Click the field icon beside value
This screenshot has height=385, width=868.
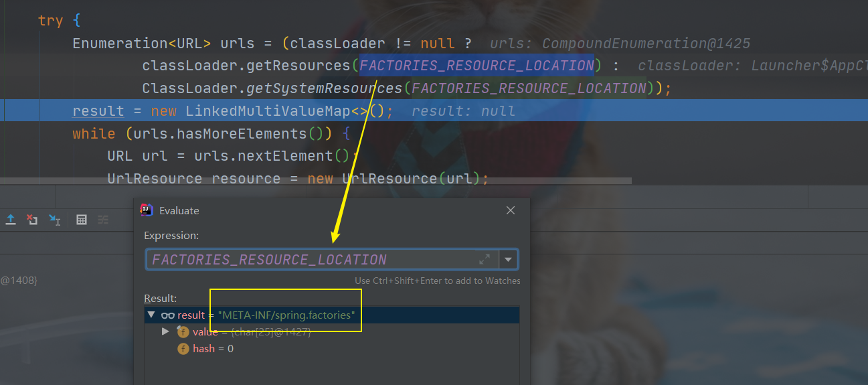tap(183, 331)
